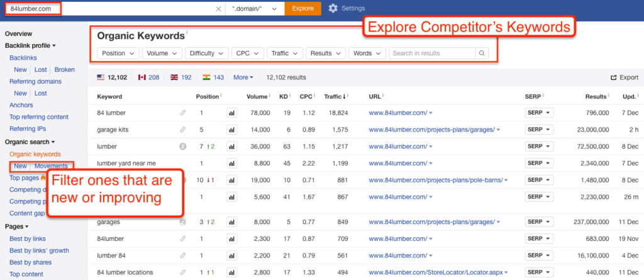Click link icon beside '84 lumber locations'
644x280 pixels.
click(183, 272)
